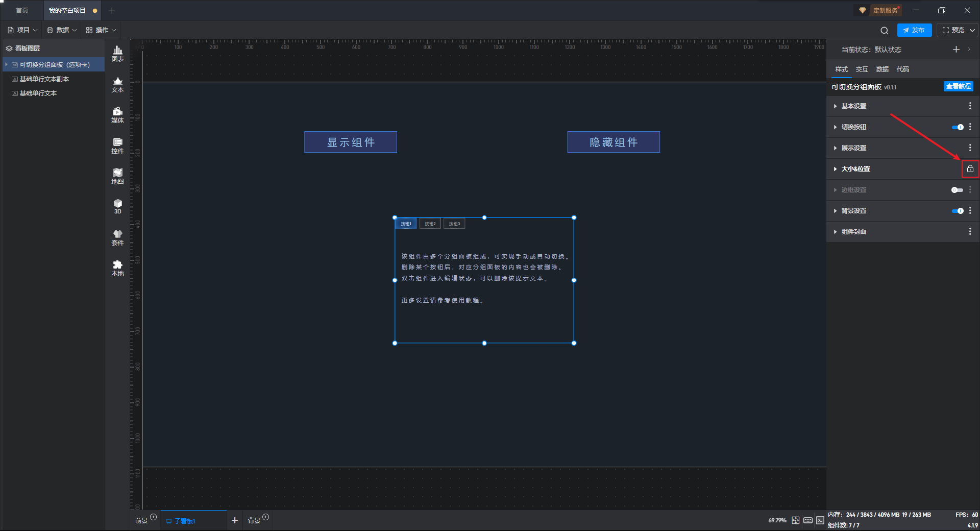The image size is (980, 531).
Task: Click the 当前状态: 默认状态 label
Action: coord(871,50)
